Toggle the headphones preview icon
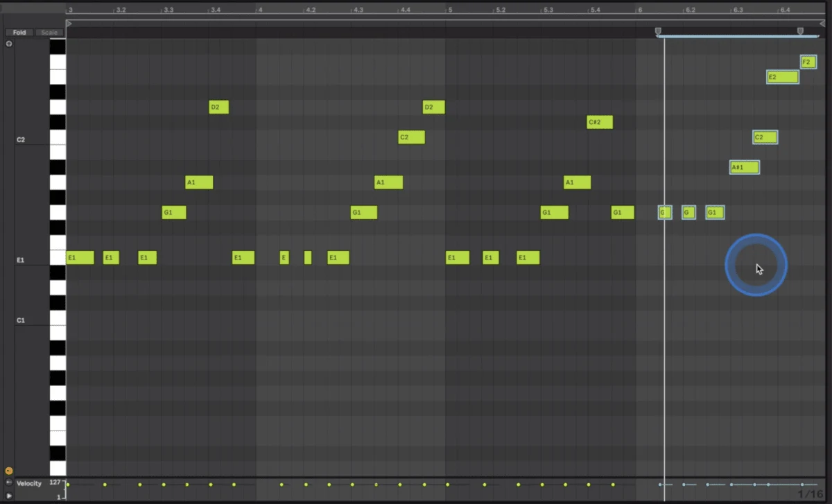The width and height of the screenshot is (832, 504). [9, 44]
